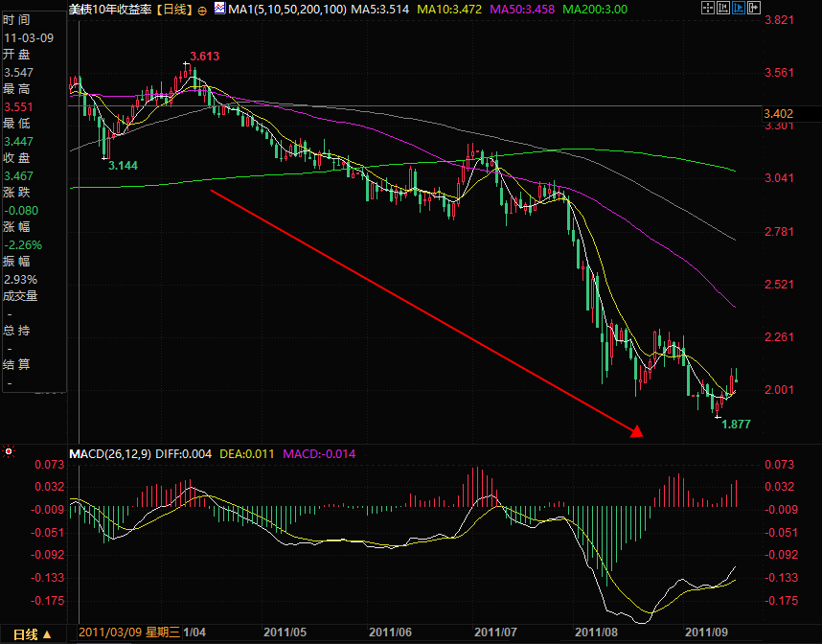The width and height of the screenshot is (822, 644).
Task: Click the 2.261 price axis label
Action: [x=780, y=336]
